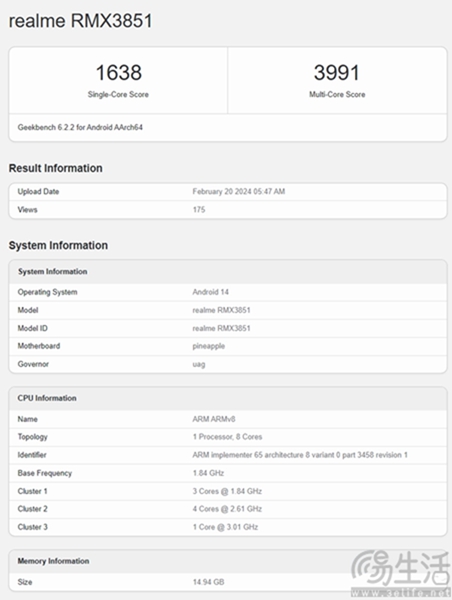Click the Single-Core Score label

(x=118, y=95)
